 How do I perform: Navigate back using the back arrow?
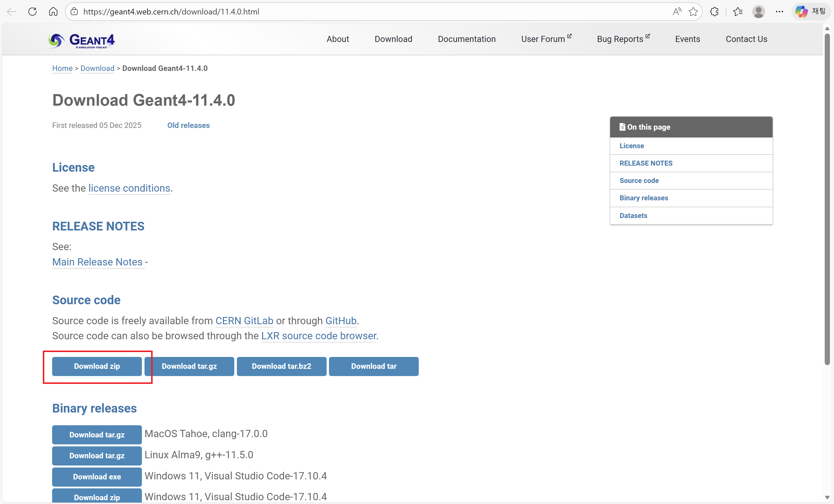(x=12, y=12)
